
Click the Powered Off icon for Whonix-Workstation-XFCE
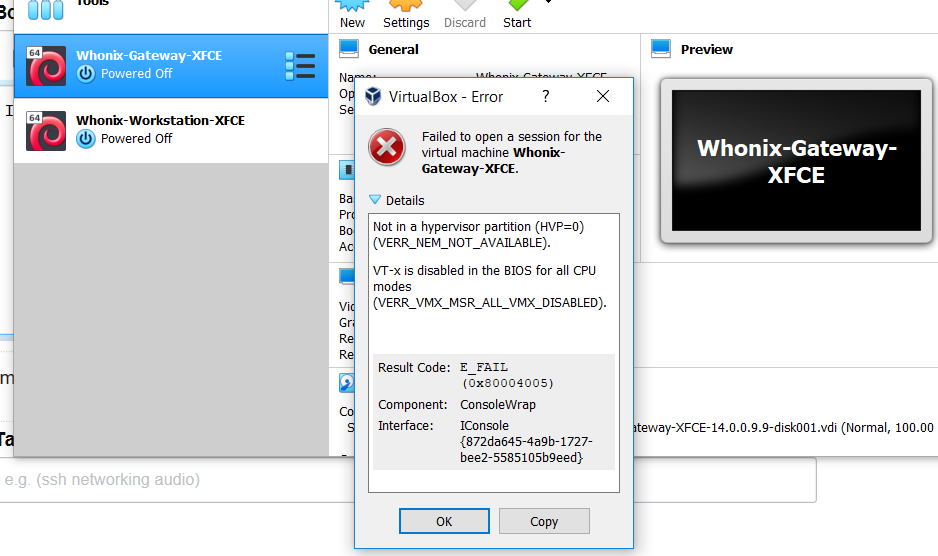pyautogui.click(x=86, y=139)
